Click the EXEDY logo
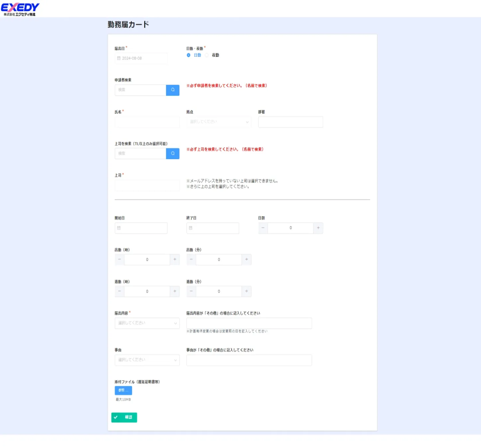 click(20, 9)
